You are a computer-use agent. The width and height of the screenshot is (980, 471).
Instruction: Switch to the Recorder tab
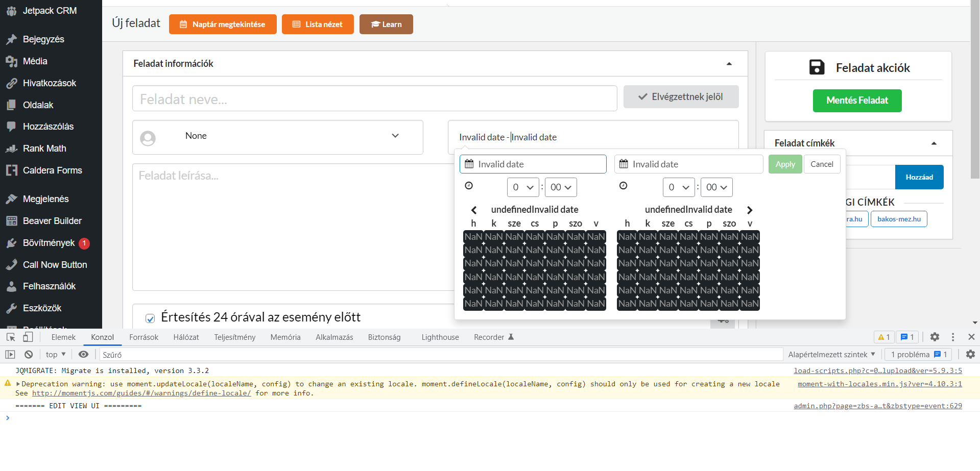494,337
